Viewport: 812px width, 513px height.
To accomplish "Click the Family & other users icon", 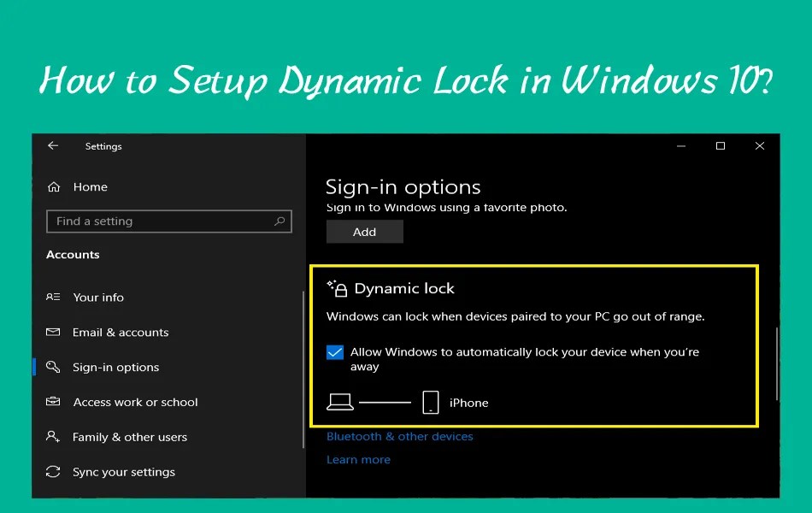I will click(x=52, y=437).
